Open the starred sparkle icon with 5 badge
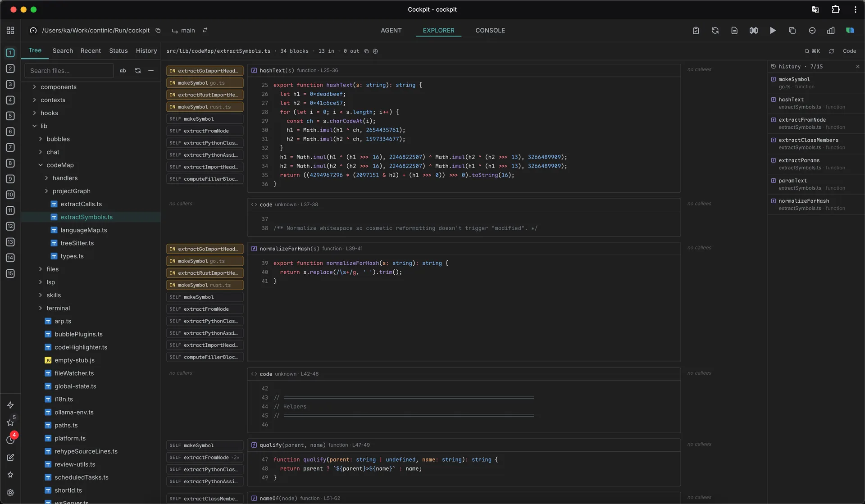Viewport: 865px width, 504px height. (10, 422)
